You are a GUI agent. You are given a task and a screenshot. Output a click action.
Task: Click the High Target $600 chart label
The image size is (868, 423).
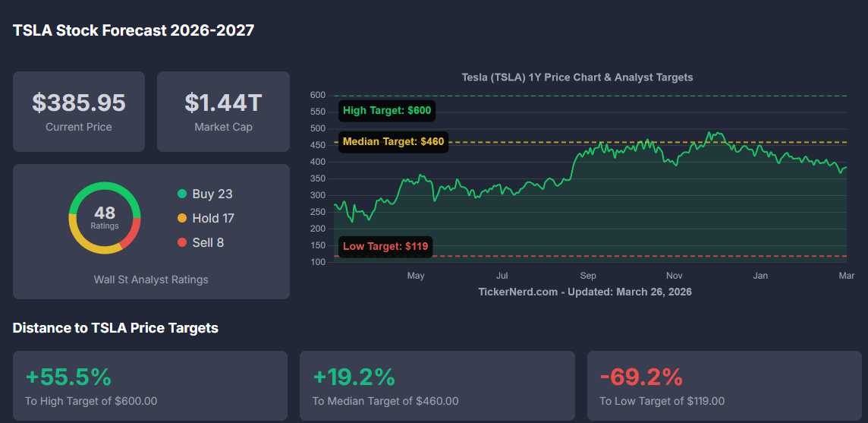point(387,111)
